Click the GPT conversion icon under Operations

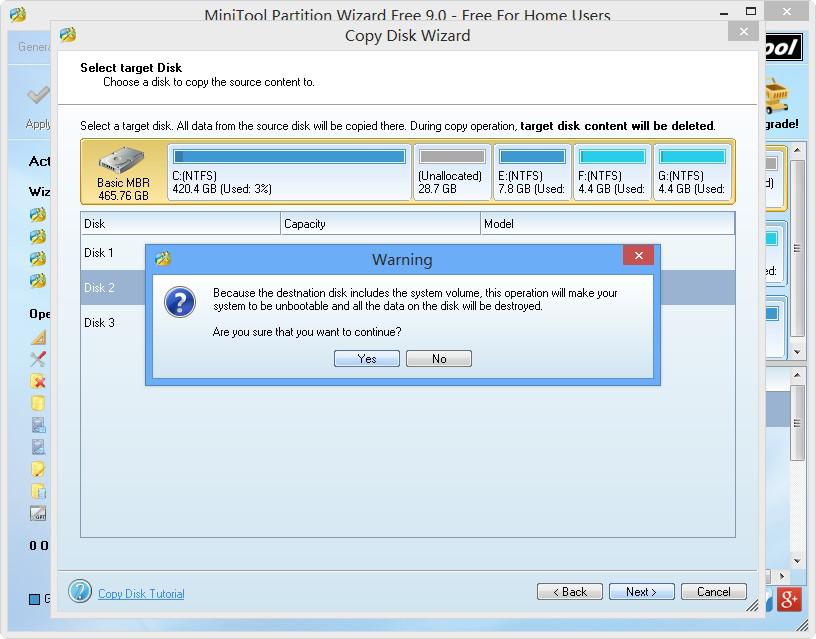tap(38, 513)
